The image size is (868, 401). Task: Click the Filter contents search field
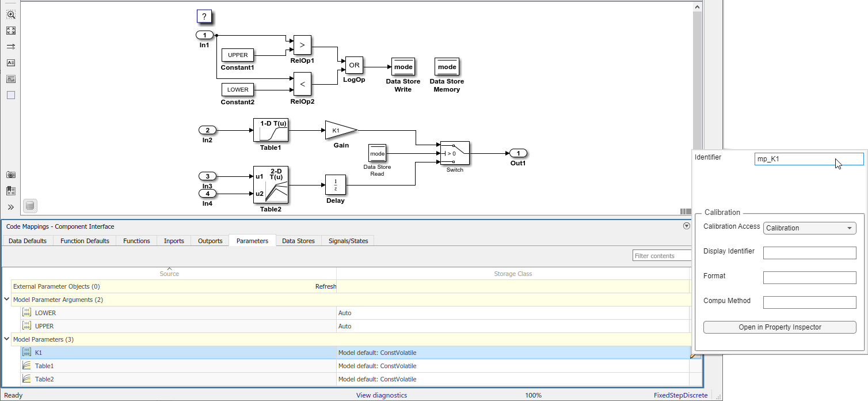pos(662,256)
